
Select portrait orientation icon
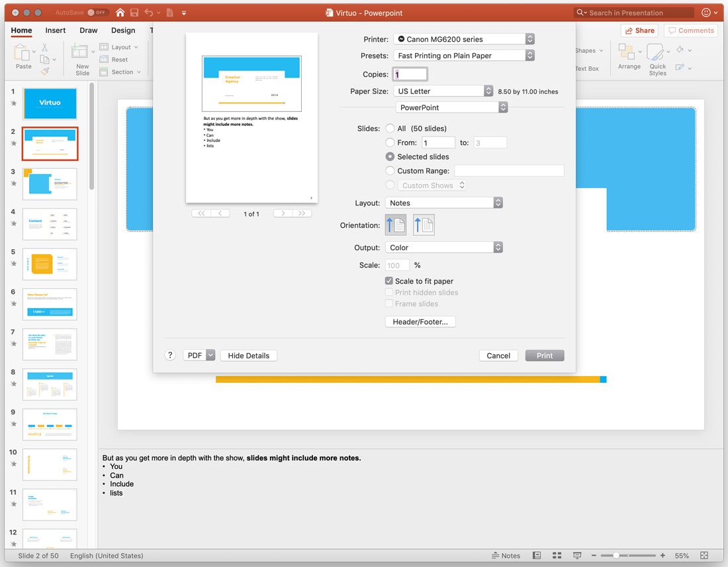pyautogui.click(x=396, y=225)
